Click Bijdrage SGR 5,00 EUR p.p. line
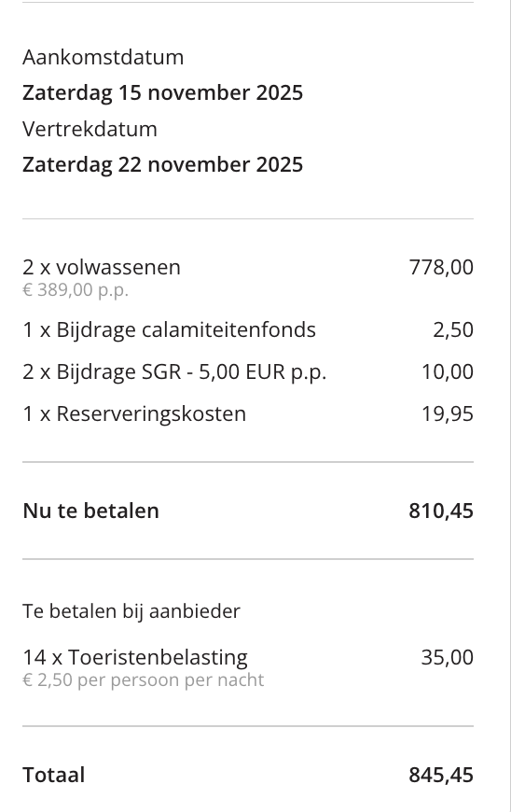Image resolution: width=511 pixels, height=812 pixels. [174, 371]
